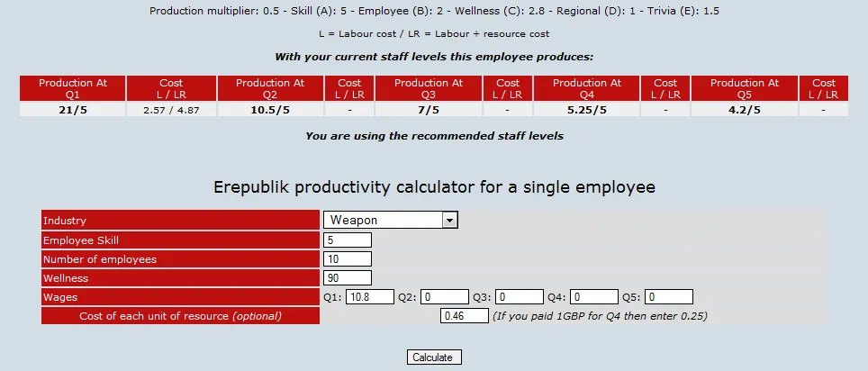The image size is (868, 371).
Task: Click the Production At Q3 header
Action: [x=429, y=88]
